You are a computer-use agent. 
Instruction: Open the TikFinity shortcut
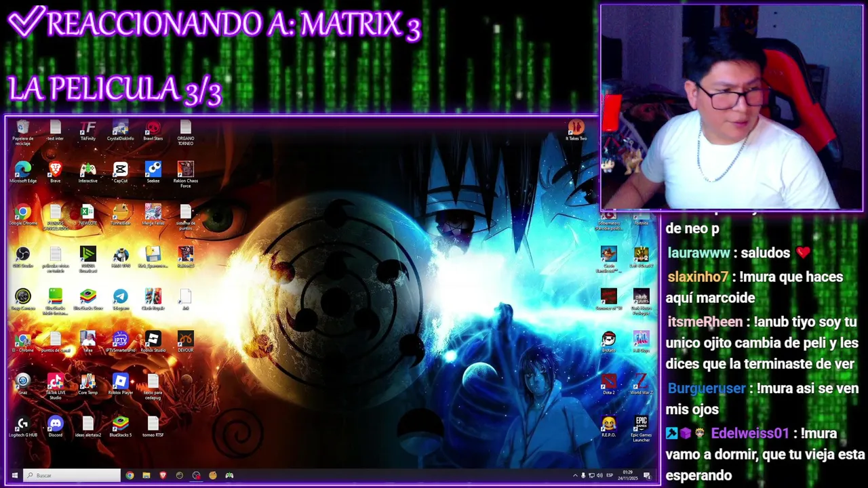click(87, 131)
